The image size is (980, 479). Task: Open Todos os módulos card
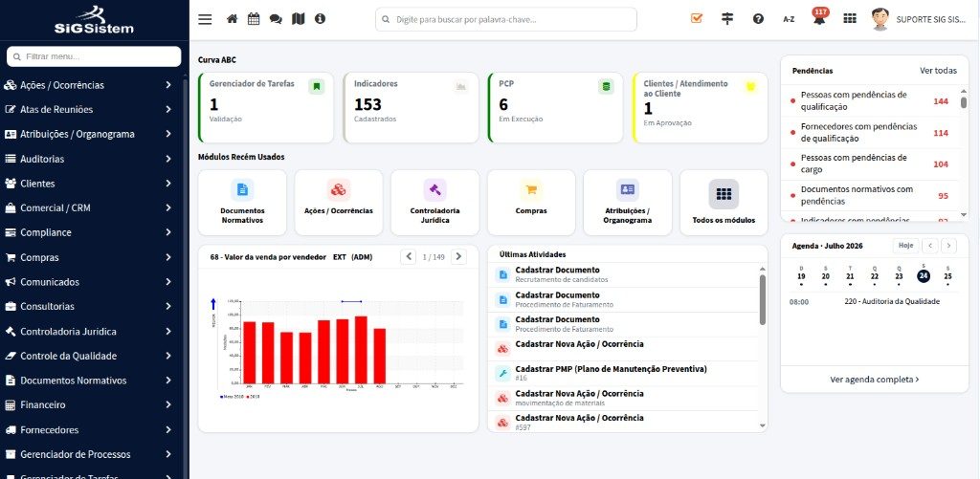point(724,203)
